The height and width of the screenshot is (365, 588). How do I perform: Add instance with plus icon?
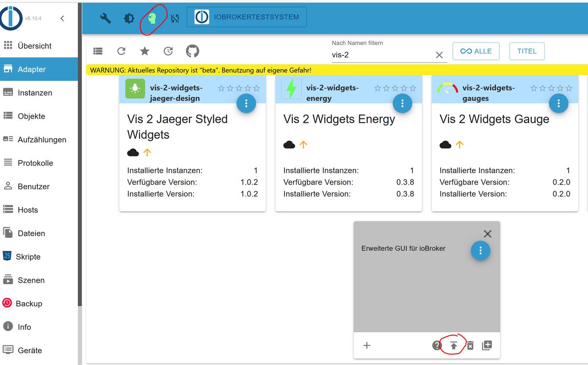pyautogui.click(x=367, y=345)
